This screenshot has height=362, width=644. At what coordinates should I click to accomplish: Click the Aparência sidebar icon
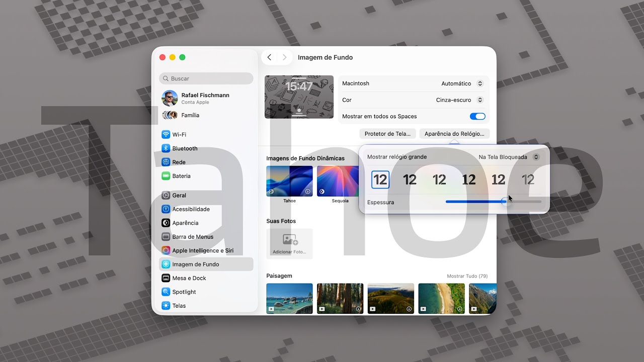pos(166,223)
